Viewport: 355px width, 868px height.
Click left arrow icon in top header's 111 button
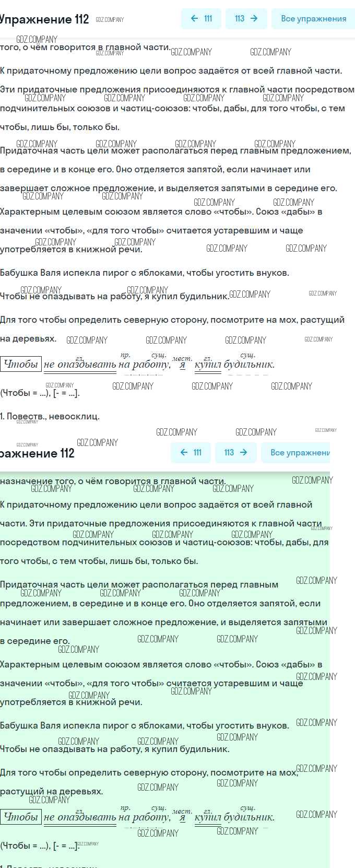coord(195,18)
